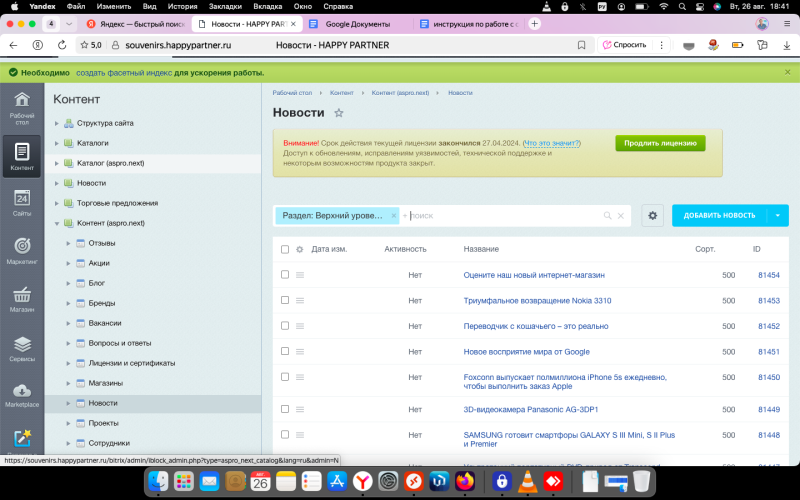Image resolution: width=800 pixels, height=500 pixels.
Task: Expand Каталог (aspro.next) tree node
Action: 57,163
